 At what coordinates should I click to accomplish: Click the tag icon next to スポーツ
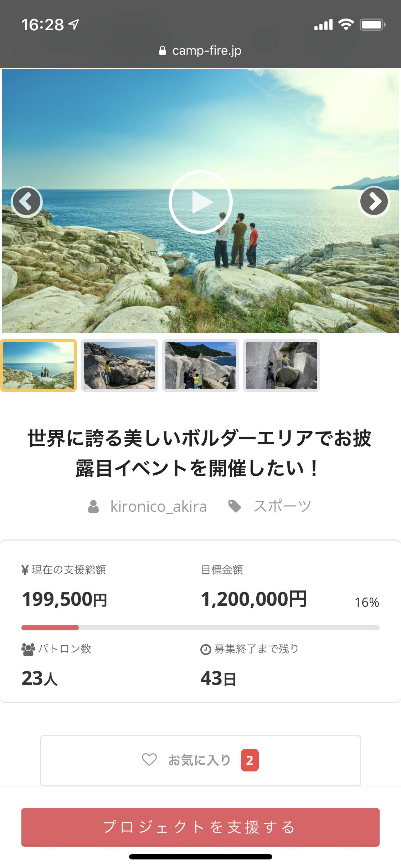coord(235,506)
